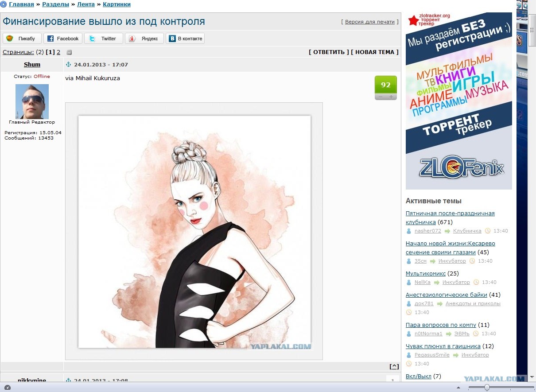Open the Картинки breadcrumb link
Image resolution: width=536 pixels, height=392 pixels.
coord(117,4)
